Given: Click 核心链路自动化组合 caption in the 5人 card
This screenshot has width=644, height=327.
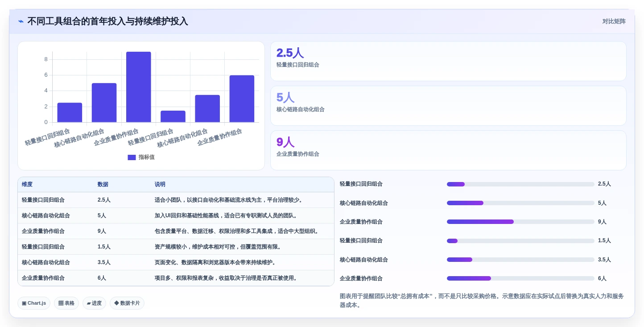Looking at the screenshot, I should point(301,109).
